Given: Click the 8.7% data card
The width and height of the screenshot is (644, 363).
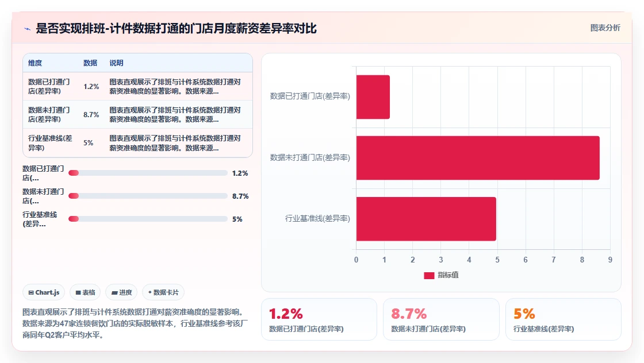Looking at the screenshot, I should click(441, 319).
